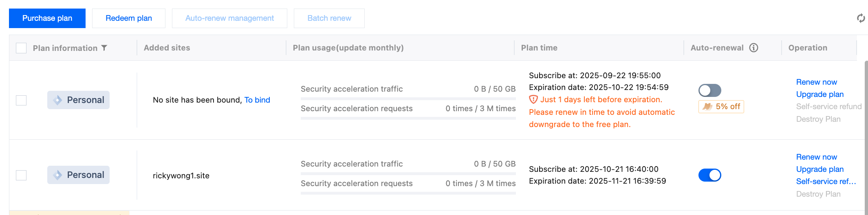Click the expiration warning shield icon
Viewport: 868px width, 215px height.
[533, 99]
